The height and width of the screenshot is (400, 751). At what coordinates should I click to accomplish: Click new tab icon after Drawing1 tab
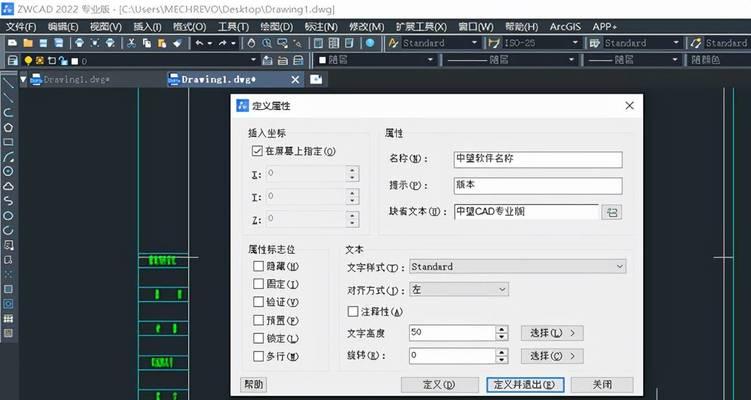click(316, 80)
